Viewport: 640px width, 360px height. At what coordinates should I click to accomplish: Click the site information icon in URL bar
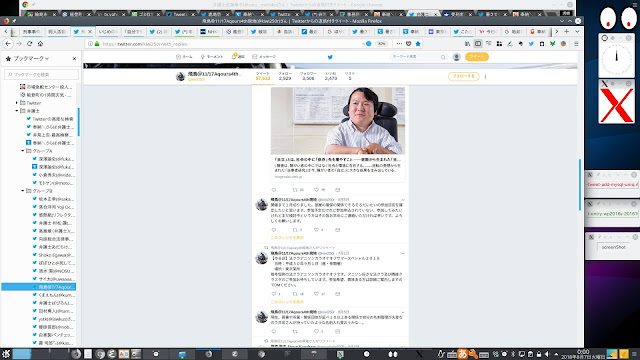pyautogui.click(x=91, y=44)
